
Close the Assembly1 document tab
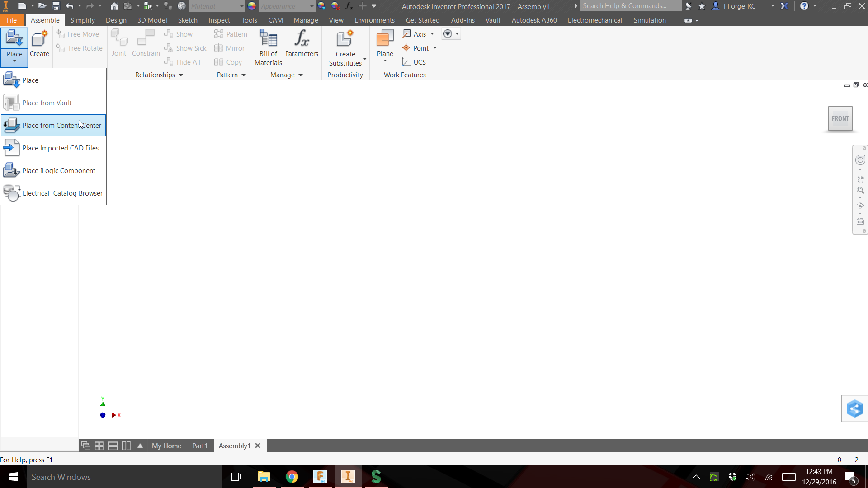point(258,446)
